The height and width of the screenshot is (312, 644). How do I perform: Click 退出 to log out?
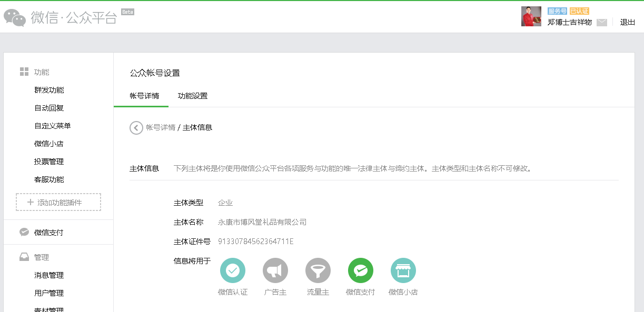[628, 22]
